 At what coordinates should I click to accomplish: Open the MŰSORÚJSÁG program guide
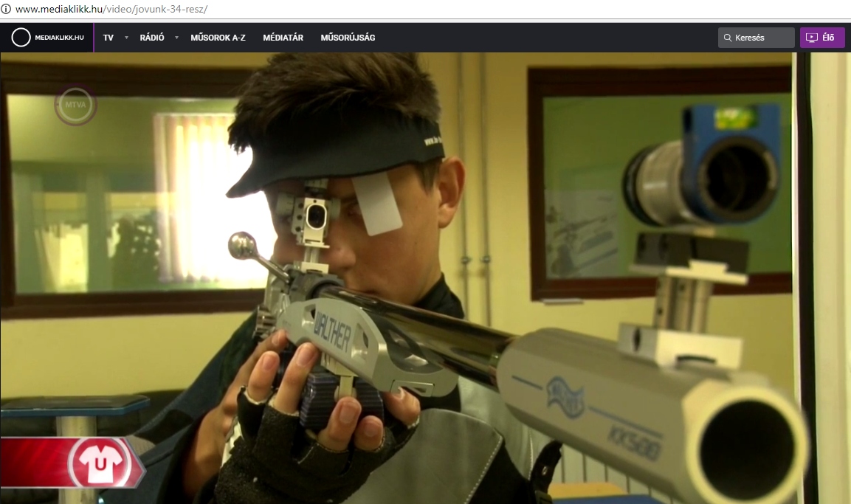pos(348,38)
